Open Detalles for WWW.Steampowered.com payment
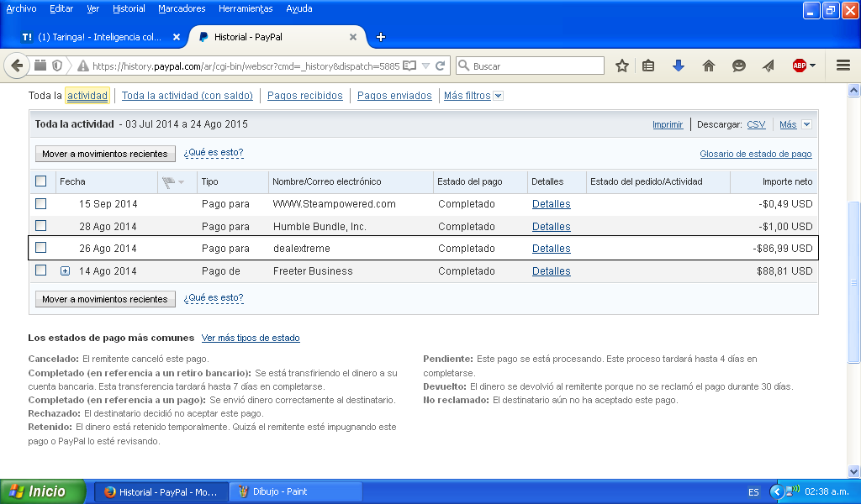861x504 pixels. coord(552,204)
